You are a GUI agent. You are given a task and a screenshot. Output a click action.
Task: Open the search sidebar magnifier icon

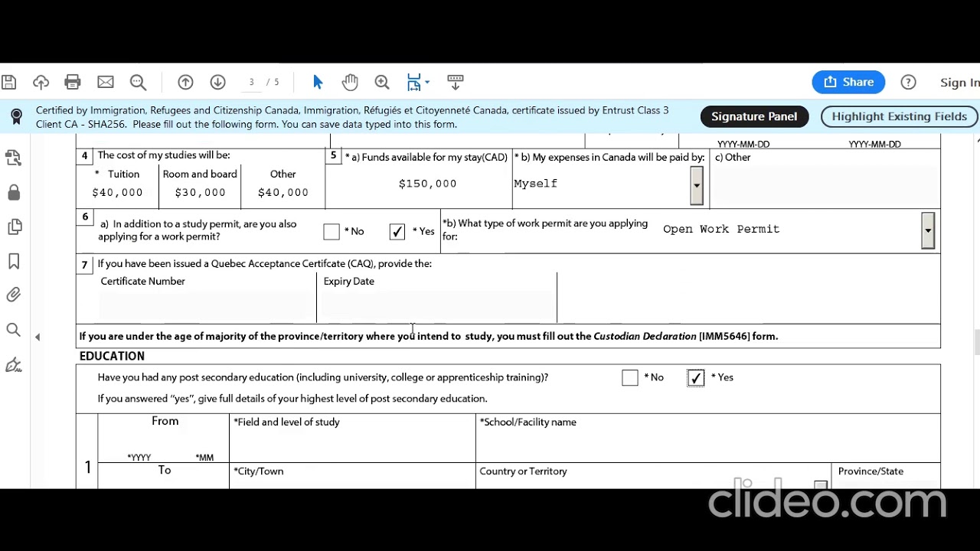click(14, 330)
